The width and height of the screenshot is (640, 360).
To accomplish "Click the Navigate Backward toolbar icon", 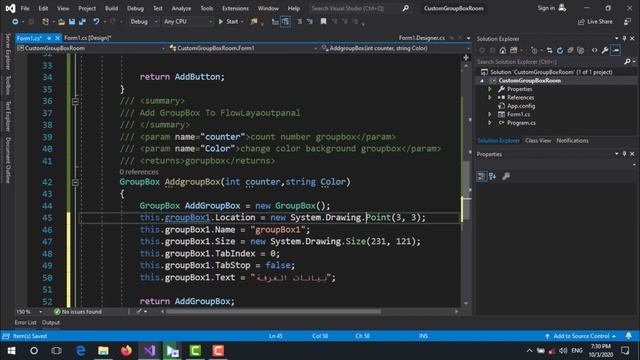I will coord(15,22).
